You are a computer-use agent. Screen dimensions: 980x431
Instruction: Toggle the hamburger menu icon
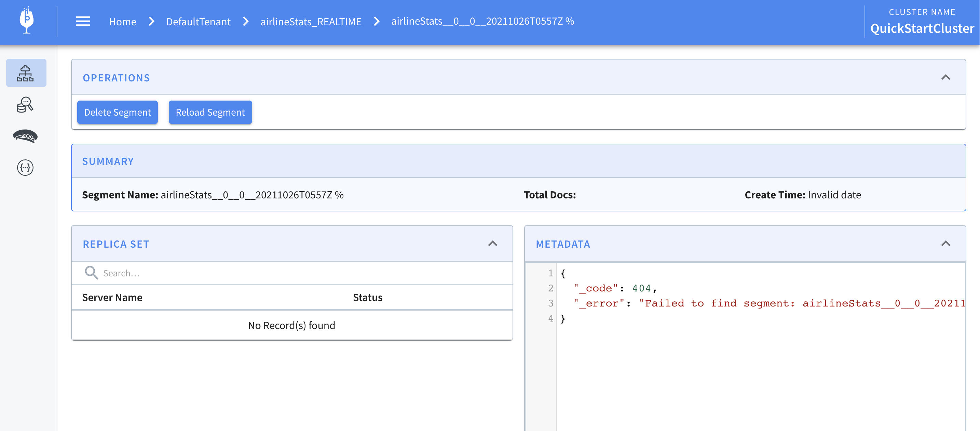tap(83, 21)
